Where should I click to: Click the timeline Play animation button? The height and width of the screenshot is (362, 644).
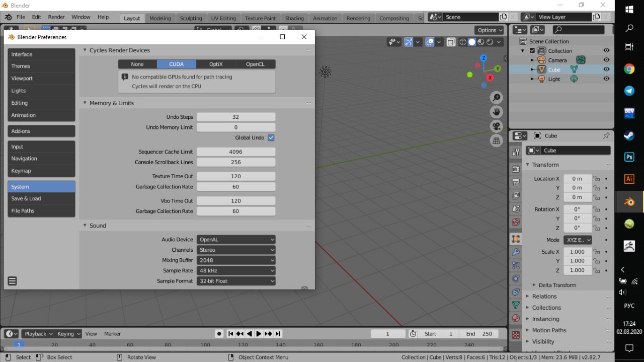point(259,334)
